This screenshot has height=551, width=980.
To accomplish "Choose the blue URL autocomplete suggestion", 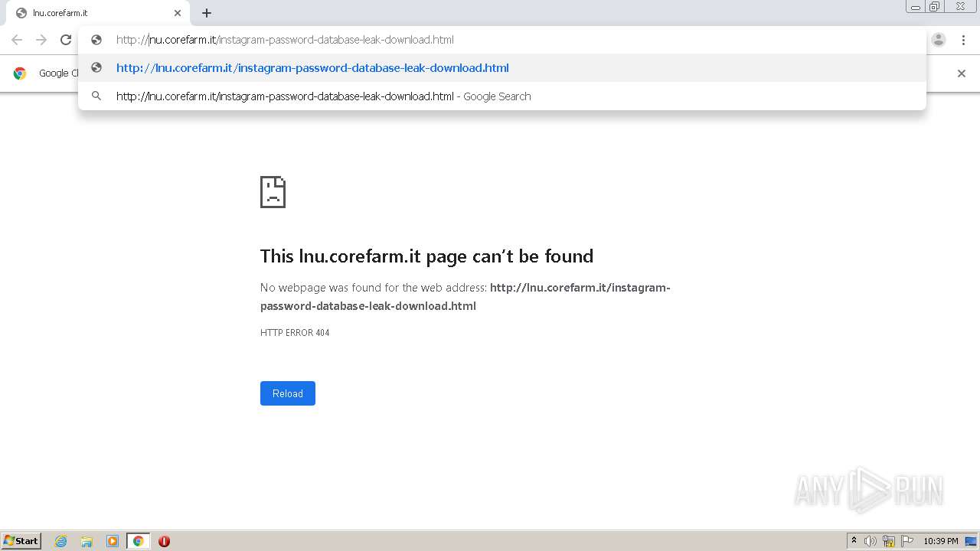I will point(502,68).
